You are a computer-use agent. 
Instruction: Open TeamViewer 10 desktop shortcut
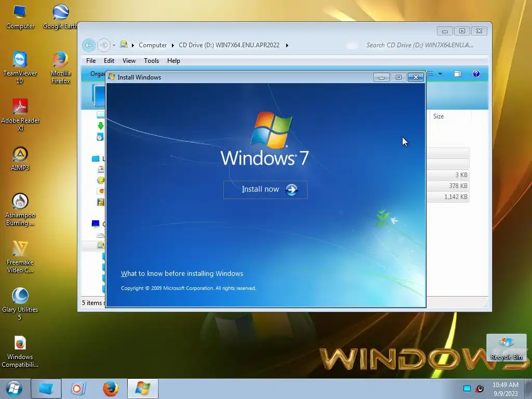click(x=20, y=68)
